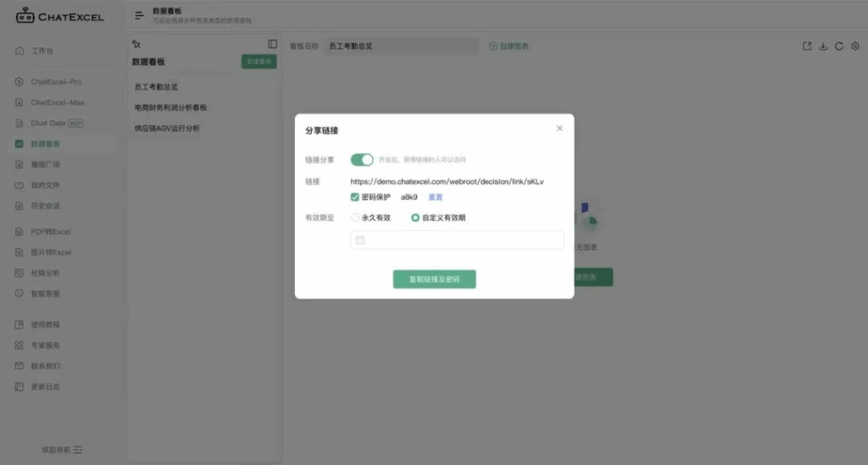The height and width of the screenshot is (465, 868).
Task: Select 供应链AGV运行分析 in list
Action: (x=167, y=128)
